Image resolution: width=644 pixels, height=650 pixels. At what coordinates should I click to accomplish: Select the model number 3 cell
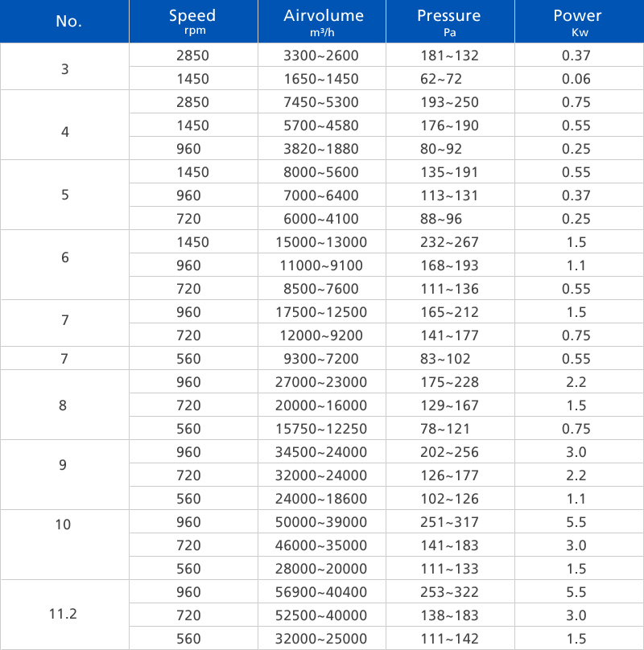pos(64,68)
